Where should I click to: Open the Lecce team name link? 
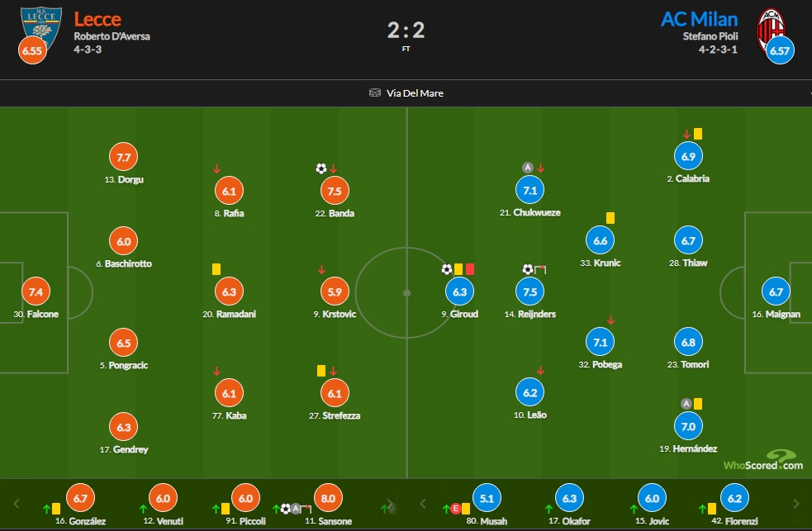(x=97, y=19)
